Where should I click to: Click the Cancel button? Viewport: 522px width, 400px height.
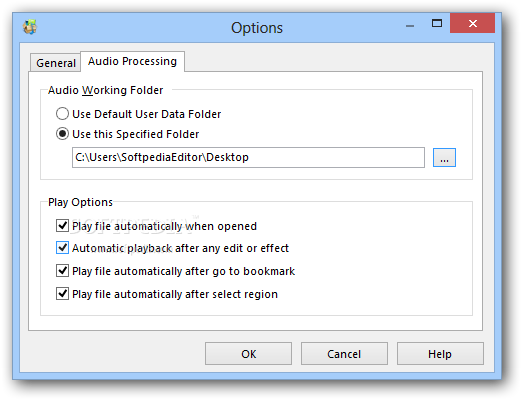click(x=344, y=354)
